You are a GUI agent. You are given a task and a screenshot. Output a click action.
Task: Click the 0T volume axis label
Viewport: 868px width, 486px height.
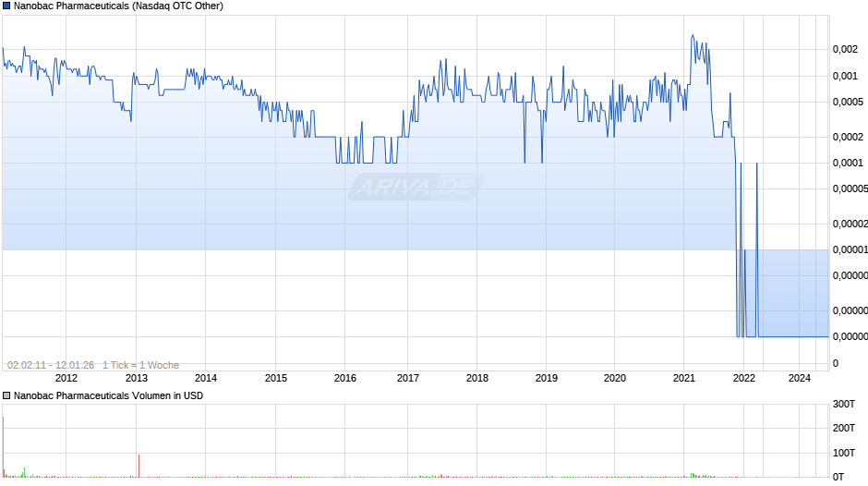(838, 477)
